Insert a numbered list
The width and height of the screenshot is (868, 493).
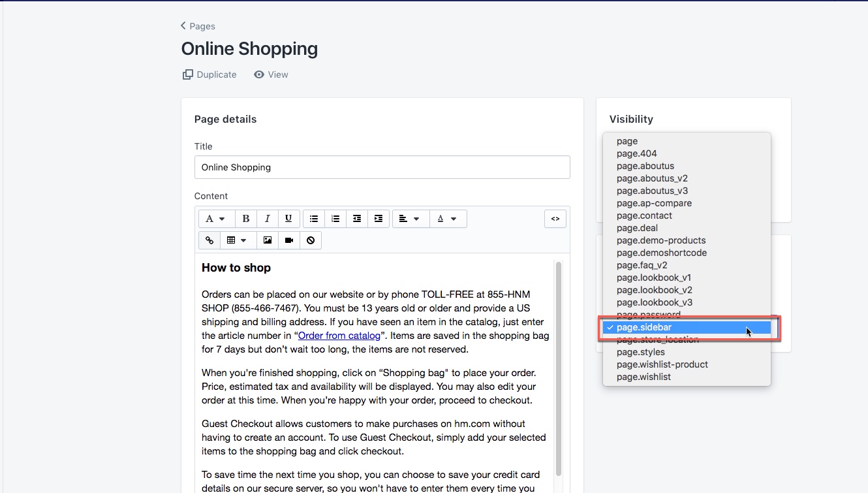point(335,219)
